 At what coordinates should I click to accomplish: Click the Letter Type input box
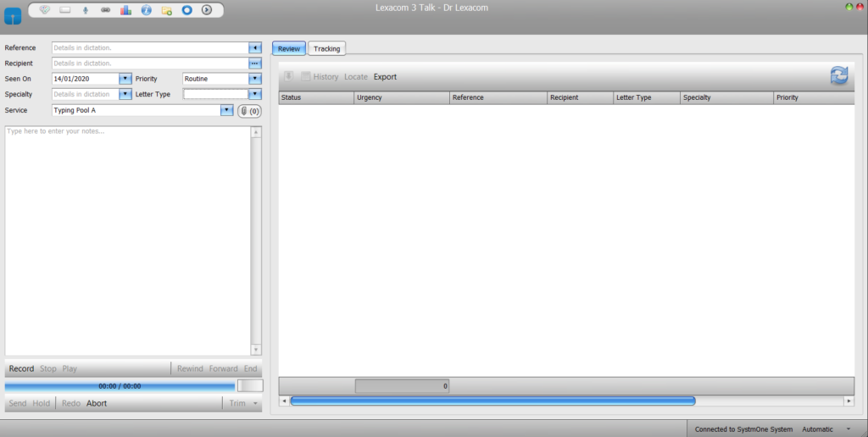tap(215, 94)
